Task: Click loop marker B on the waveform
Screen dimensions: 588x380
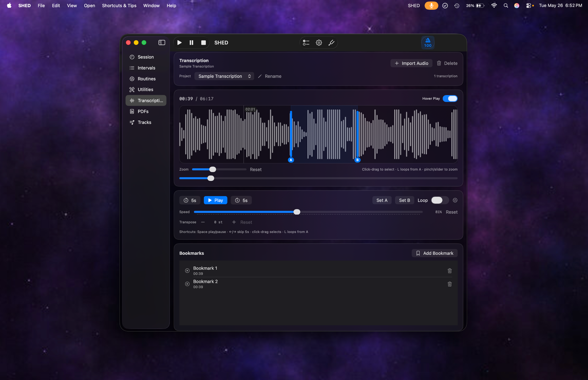Action: pos(357,160)
